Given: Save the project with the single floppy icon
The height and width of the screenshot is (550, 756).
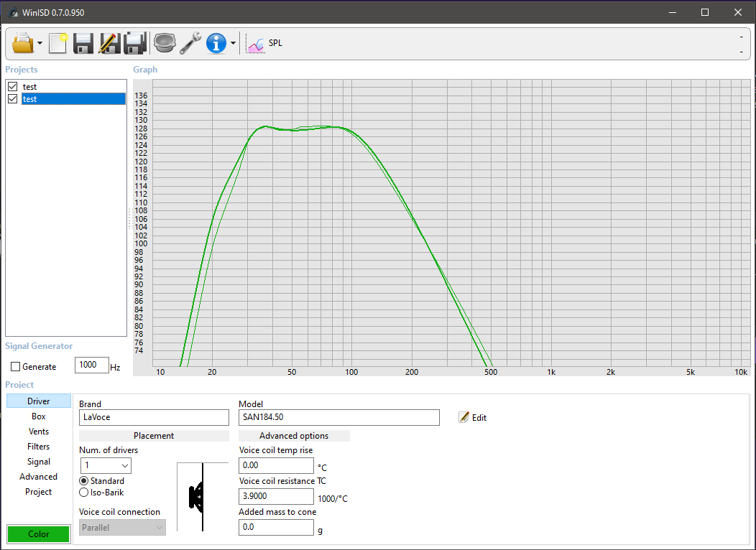Looking at the screenshot, I should click(83, 43).
